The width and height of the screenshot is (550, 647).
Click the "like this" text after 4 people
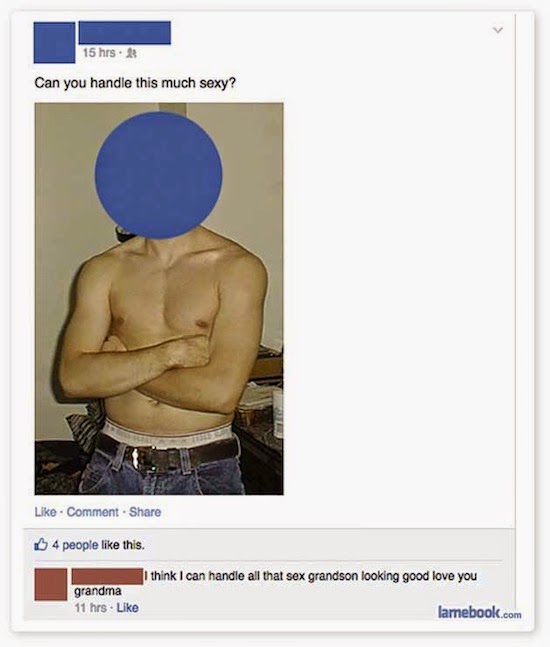pos(123,545)
